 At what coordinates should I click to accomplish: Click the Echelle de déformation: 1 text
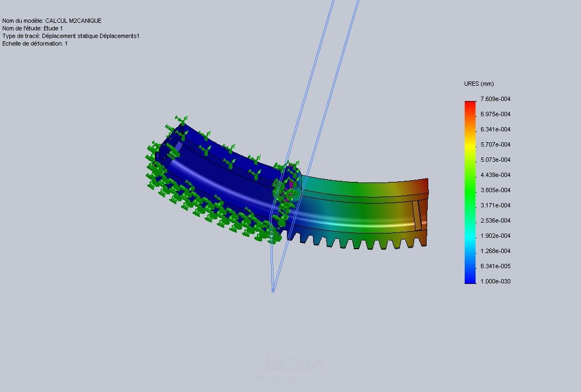point(35,43)
